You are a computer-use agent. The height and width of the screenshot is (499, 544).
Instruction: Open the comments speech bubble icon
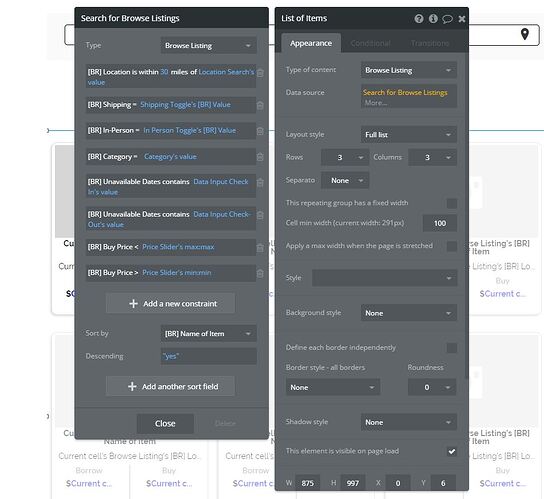pyautogui.click(x=447, y=19)
